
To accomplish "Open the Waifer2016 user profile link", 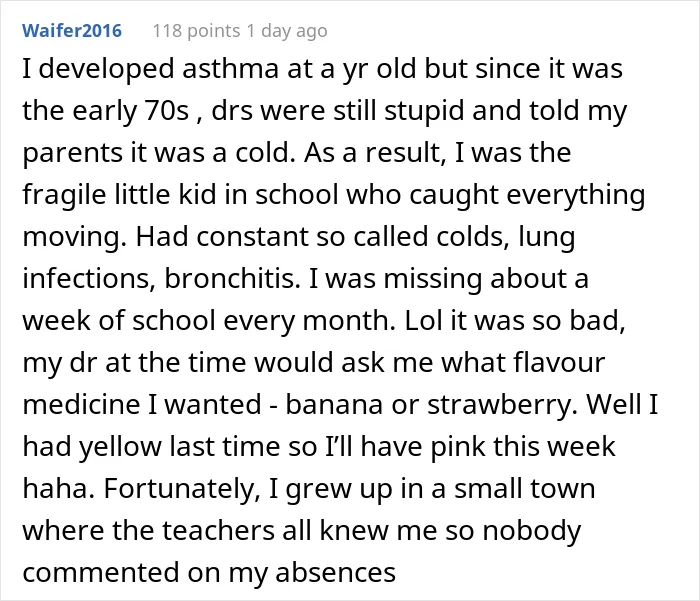I will tap(72, 31).
